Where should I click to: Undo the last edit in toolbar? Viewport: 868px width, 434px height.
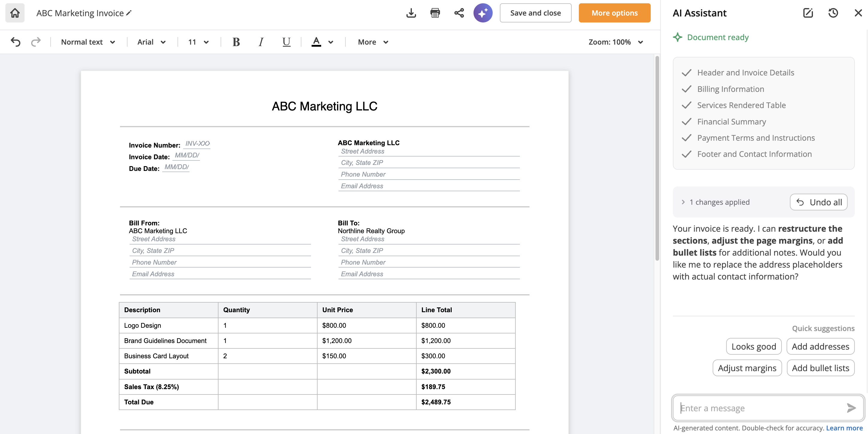tap(16, 42)
